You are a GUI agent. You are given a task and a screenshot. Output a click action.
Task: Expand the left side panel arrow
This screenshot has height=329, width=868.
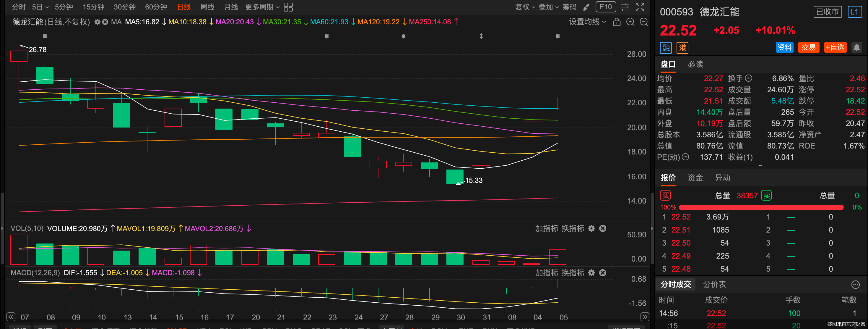click(x=2, y=228)
